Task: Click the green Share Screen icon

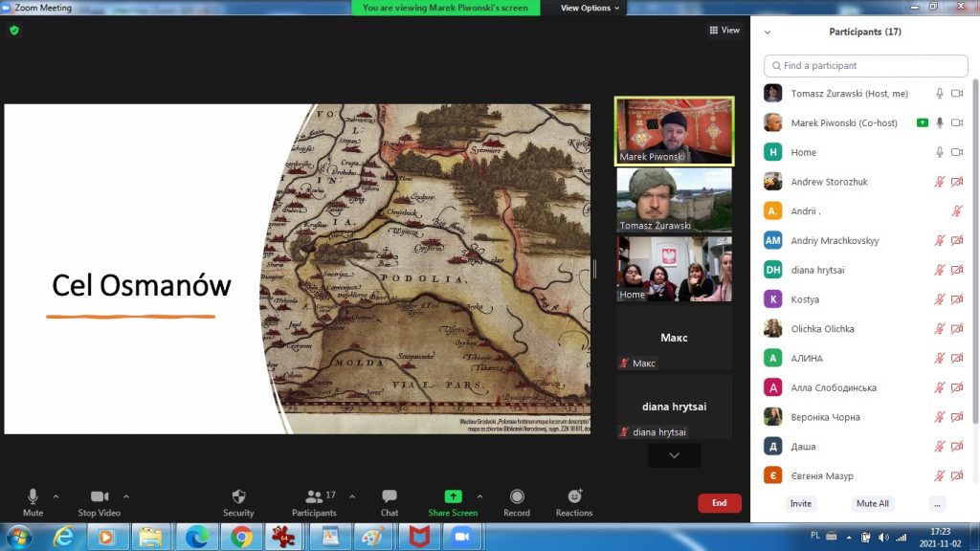Action: (x=453, y=496)
